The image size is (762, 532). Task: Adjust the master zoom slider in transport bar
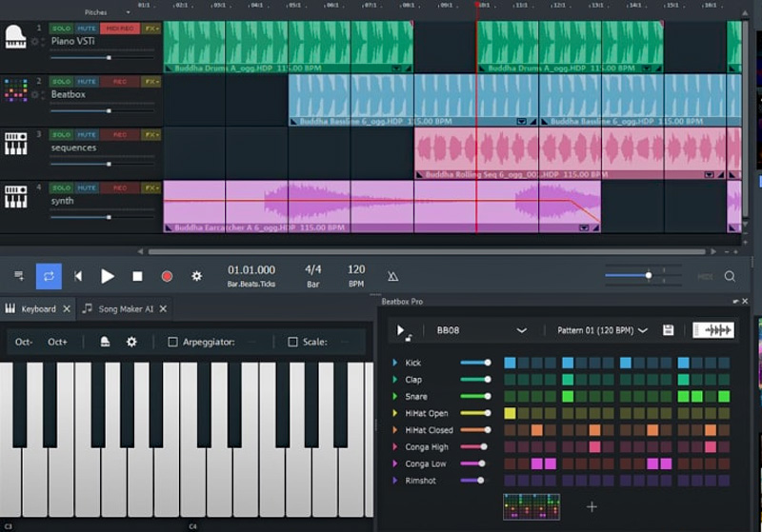point(643,276)
